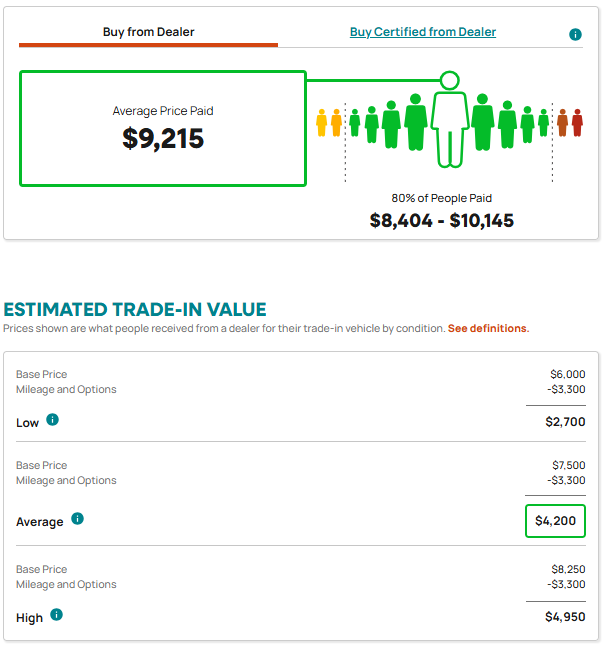Viewport: 607px width, 646px height.
Task: Click the second yellow person icon
Action: coord(337,122)
